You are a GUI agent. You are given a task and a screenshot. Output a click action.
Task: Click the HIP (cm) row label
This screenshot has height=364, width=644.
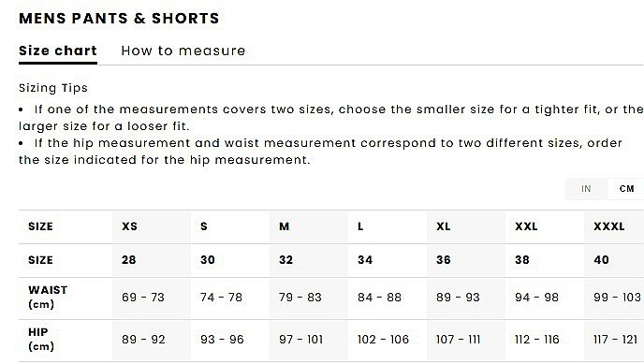(x=41, y=340)
